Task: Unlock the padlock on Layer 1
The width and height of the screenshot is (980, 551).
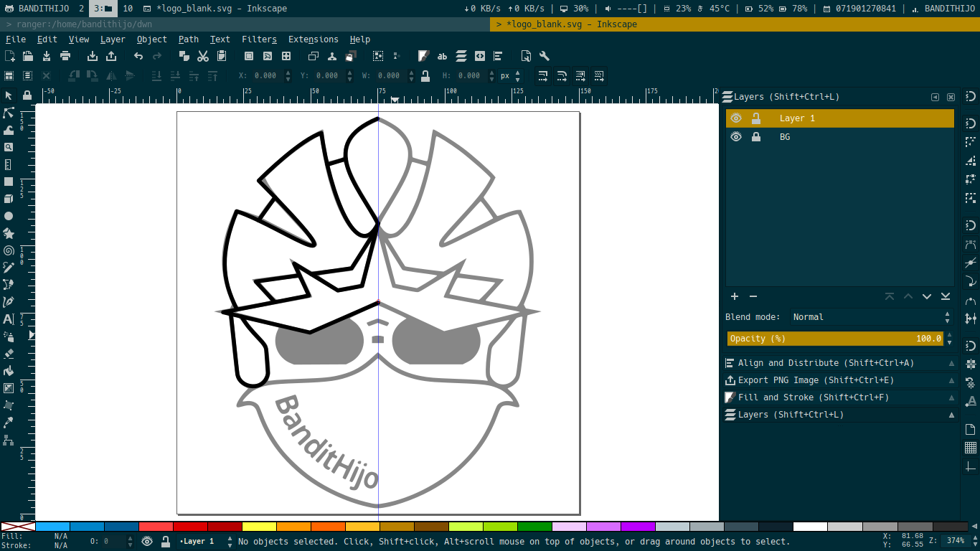Action: pos(756,118)
